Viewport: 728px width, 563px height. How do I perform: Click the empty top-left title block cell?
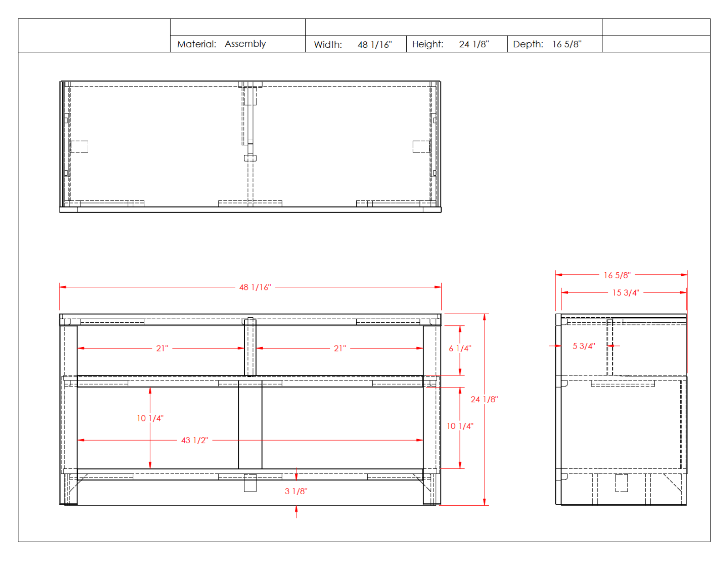[x=94, y=36]
